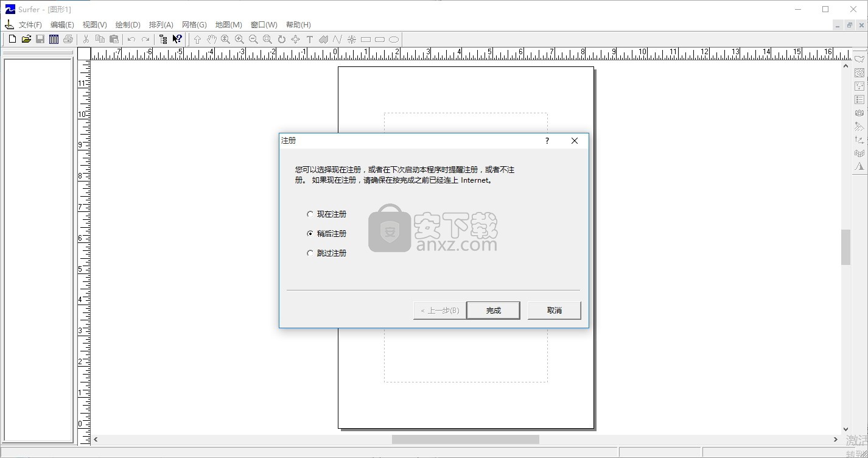
Task: Select the Symbol drawing tool
Action: click(x=352, y=39)
